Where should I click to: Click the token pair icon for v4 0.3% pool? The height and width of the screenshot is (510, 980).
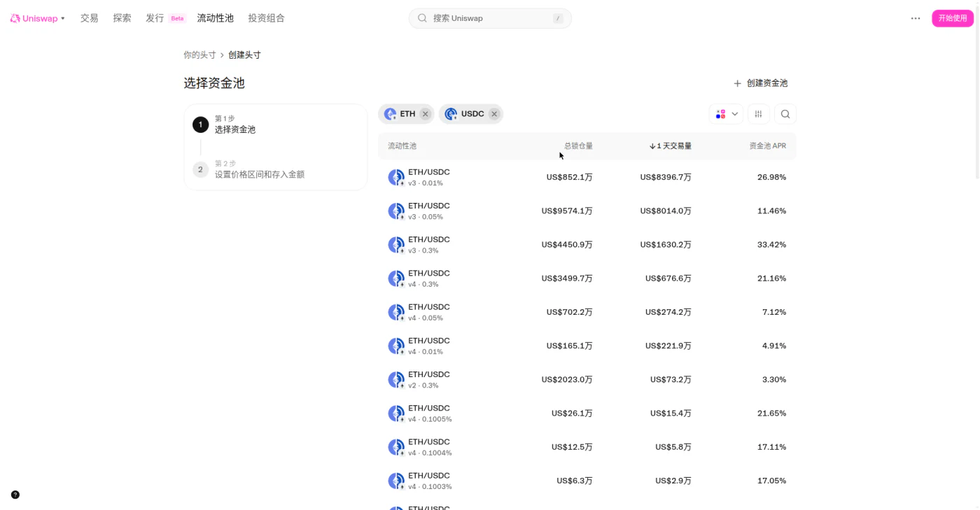click(x=396, y=278)
